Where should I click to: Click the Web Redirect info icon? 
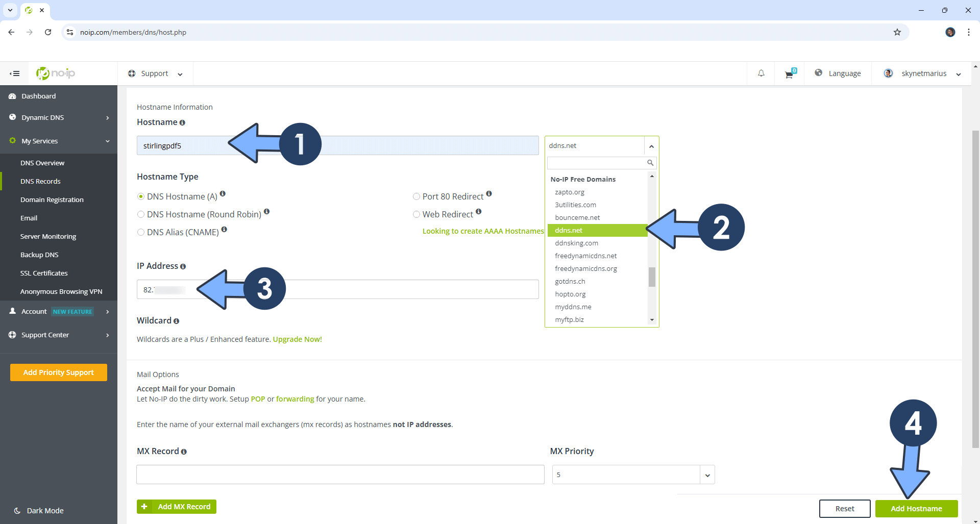478,212
